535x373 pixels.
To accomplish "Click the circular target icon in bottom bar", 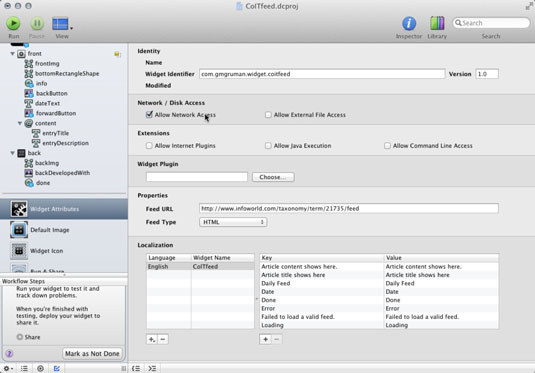I will [40, 369].
